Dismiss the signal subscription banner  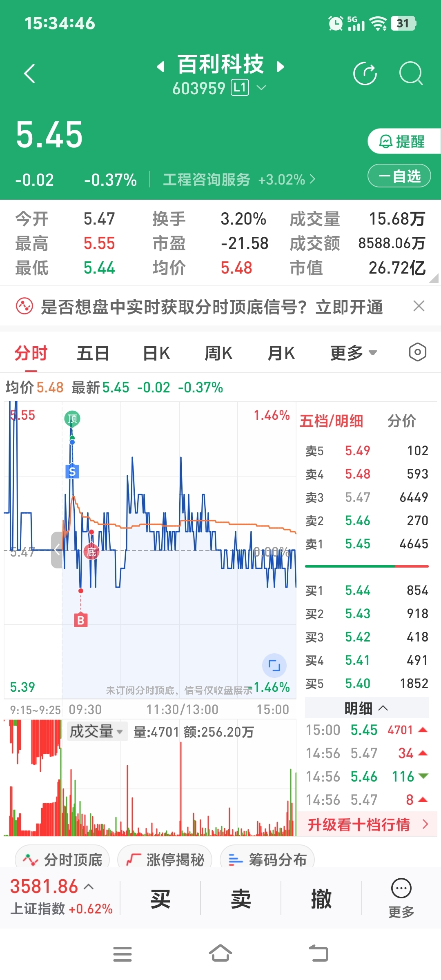tap(419, 306)
